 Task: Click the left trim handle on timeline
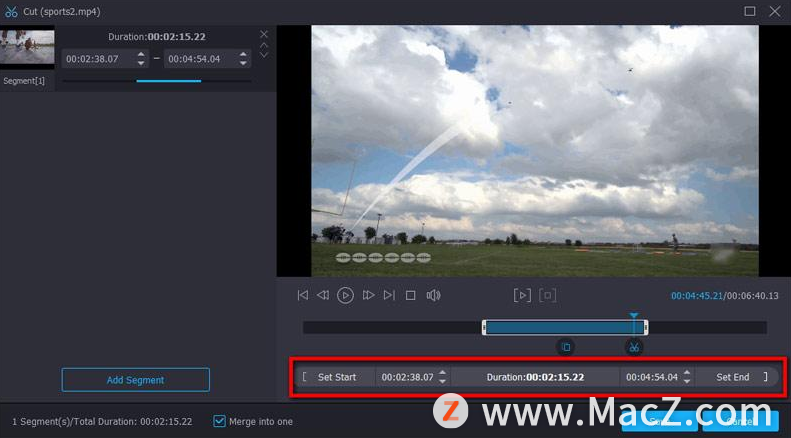tap(484, 327)
